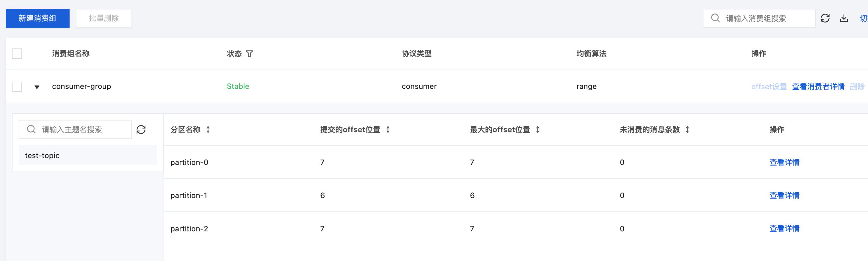Sort by maximum offset position
868x261 pixels.
(x=538, y=129)
